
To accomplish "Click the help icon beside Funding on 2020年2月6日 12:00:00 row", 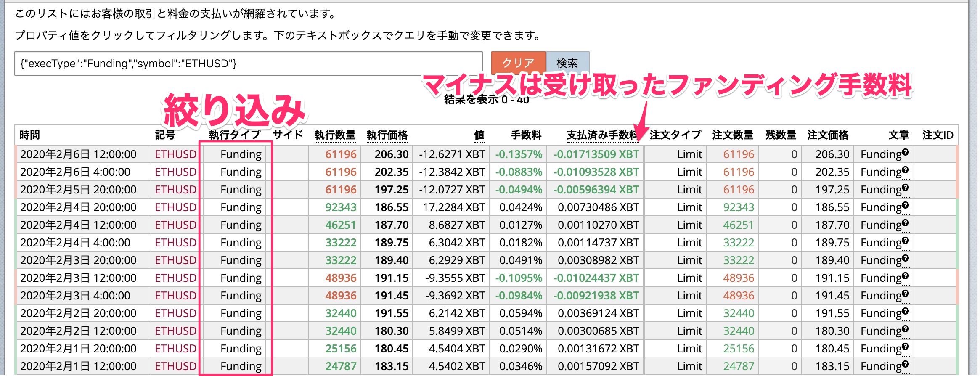I will click(x=906, y=152).
